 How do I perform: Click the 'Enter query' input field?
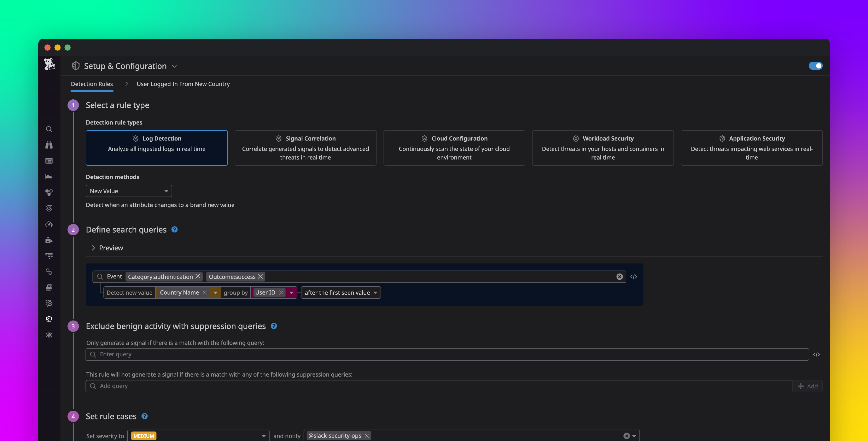(236, 354)
